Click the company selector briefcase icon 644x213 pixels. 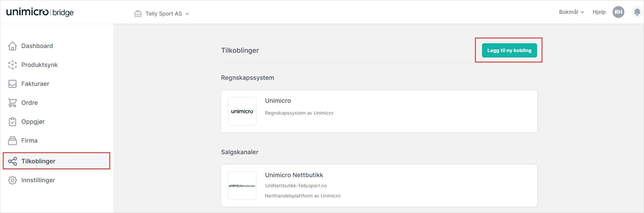tap(138, 14)
